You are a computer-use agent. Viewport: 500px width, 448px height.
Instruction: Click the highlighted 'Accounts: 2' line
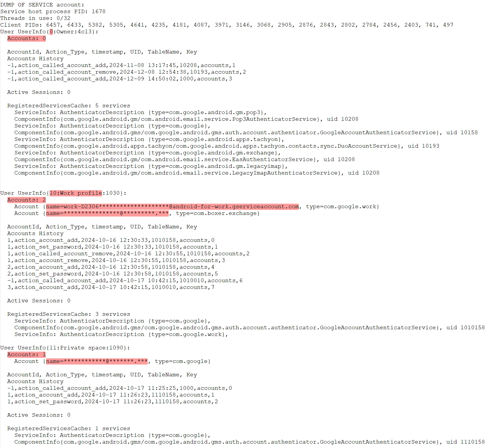tap(26, 200)
